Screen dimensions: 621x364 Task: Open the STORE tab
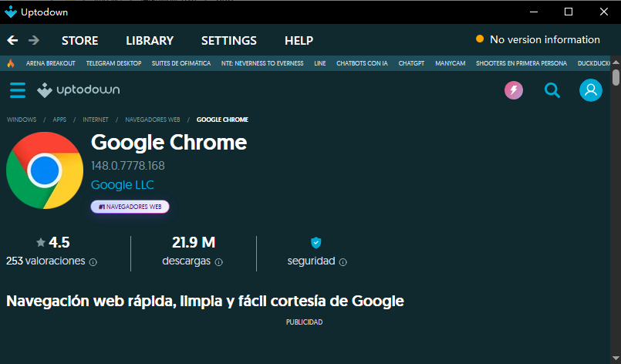click(x=79, y=40)
